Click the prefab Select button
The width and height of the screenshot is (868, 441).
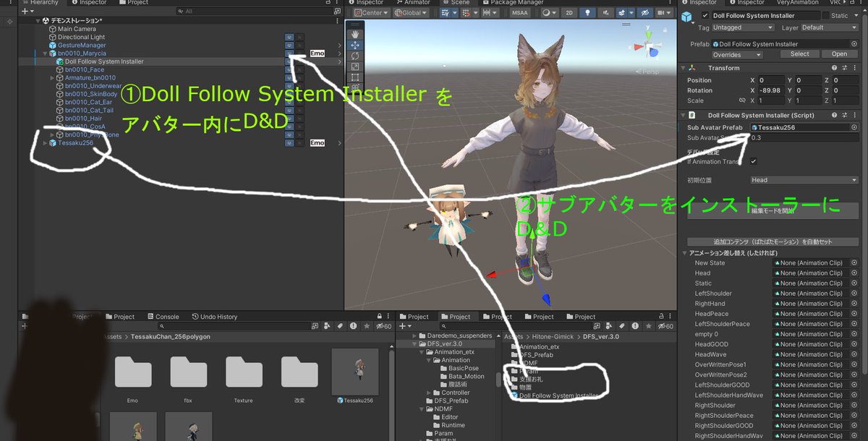(x=799, y=54)
